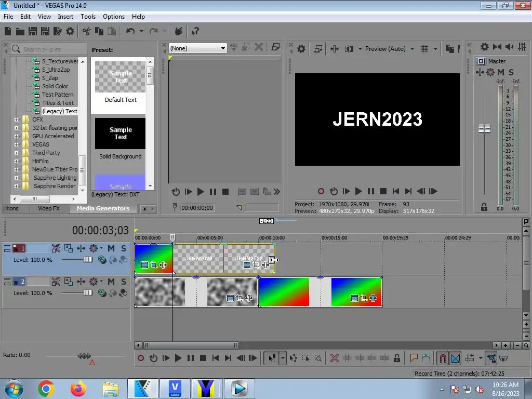Save the project using the floppy icon
The image size is (532, 399).
pos(33,31)
